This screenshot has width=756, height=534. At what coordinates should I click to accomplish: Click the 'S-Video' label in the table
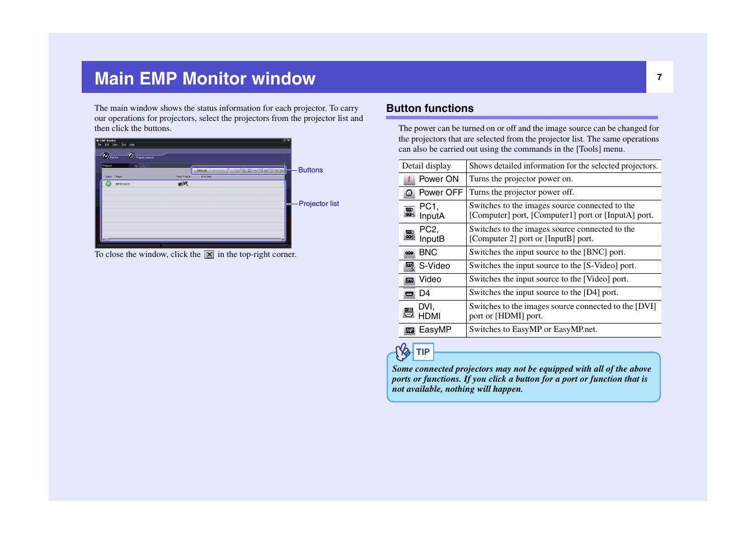click(x=435, y=266)
